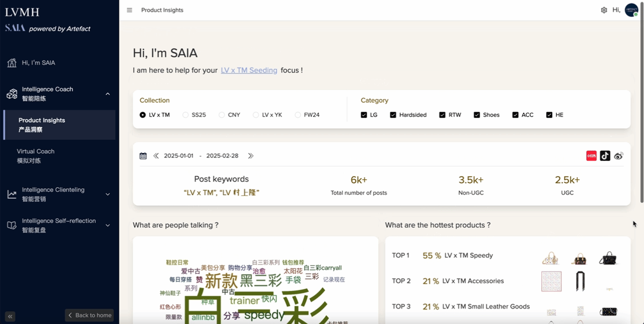
Task: Uncheck the HE category checkbox
Action: click(549, 115)
